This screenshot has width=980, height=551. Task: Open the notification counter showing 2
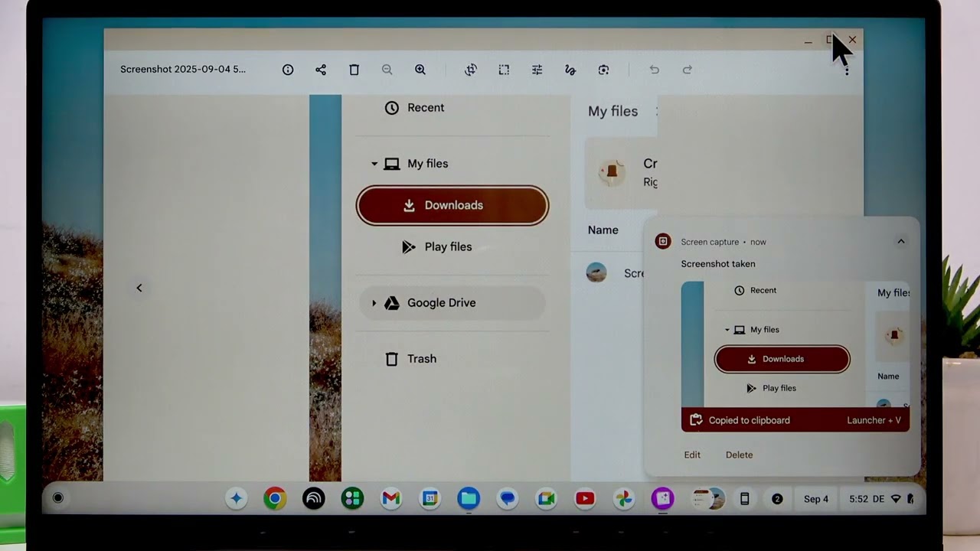coord(777,499)
